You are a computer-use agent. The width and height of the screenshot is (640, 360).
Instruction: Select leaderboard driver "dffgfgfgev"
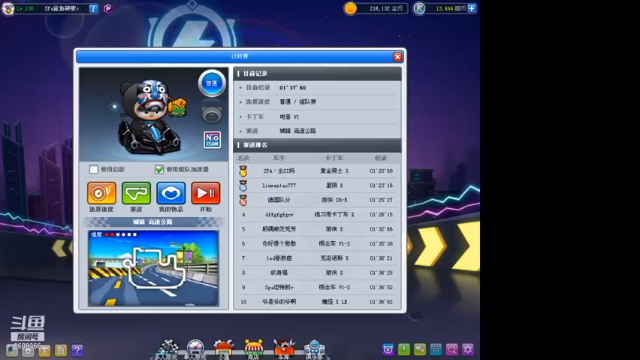click(279, 214)
